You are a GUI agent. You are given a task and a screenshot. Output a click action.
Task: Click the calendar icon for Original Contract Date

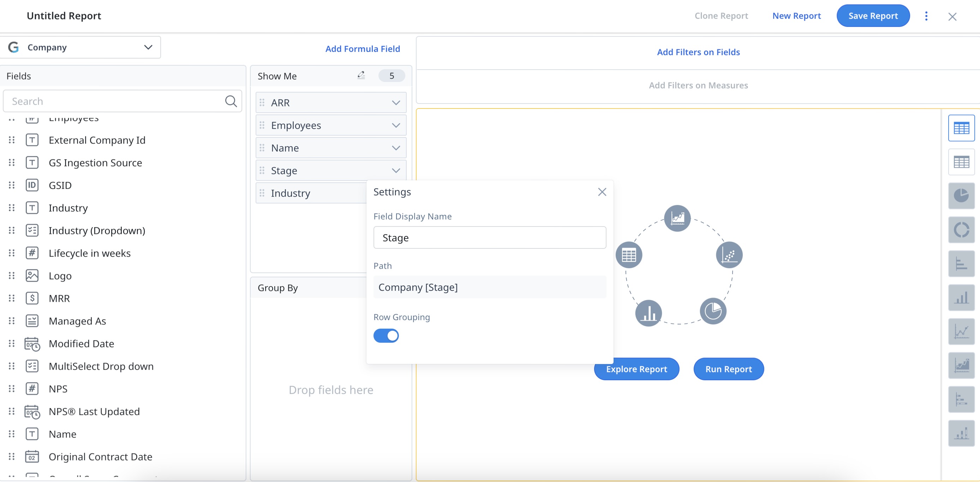click(x=32, y=457)
